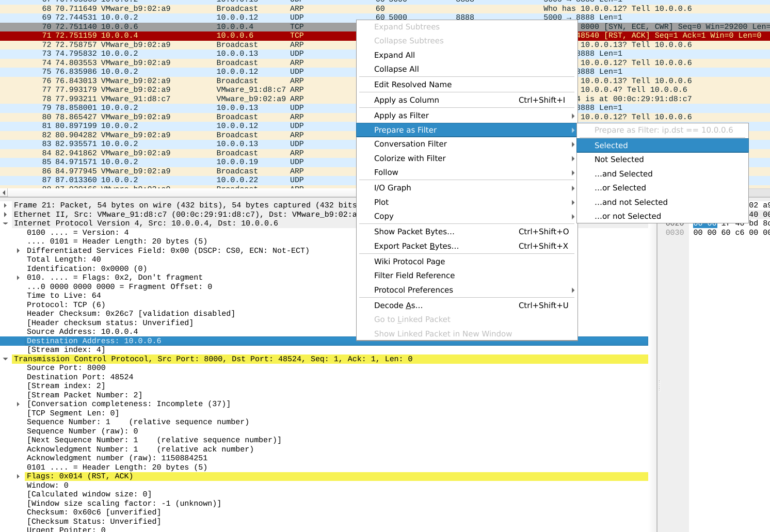
Task: Click Decode As menu entry
Action: 398,305
